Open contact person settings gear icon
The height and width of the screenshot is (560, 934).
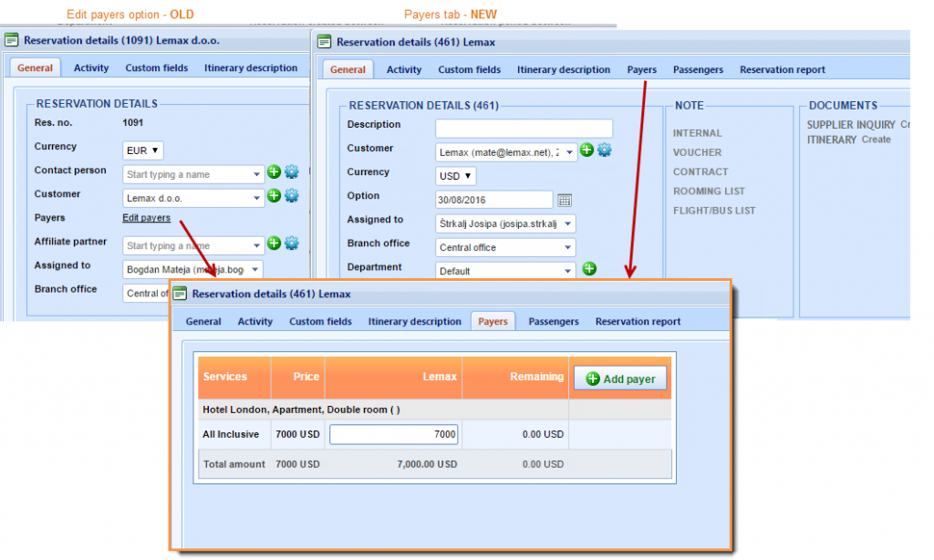pos(291,172)
